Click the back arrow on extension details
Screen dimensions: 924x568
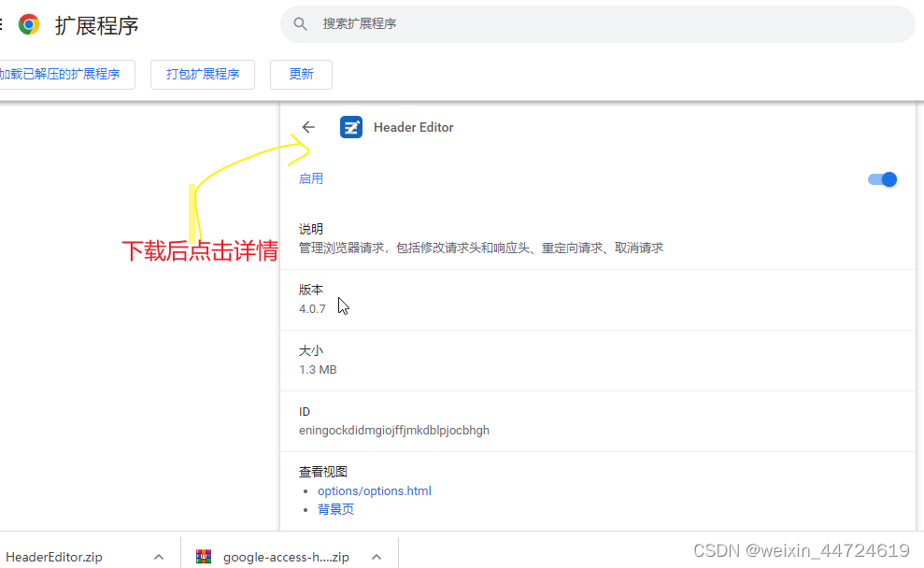[x=308, y=127]
